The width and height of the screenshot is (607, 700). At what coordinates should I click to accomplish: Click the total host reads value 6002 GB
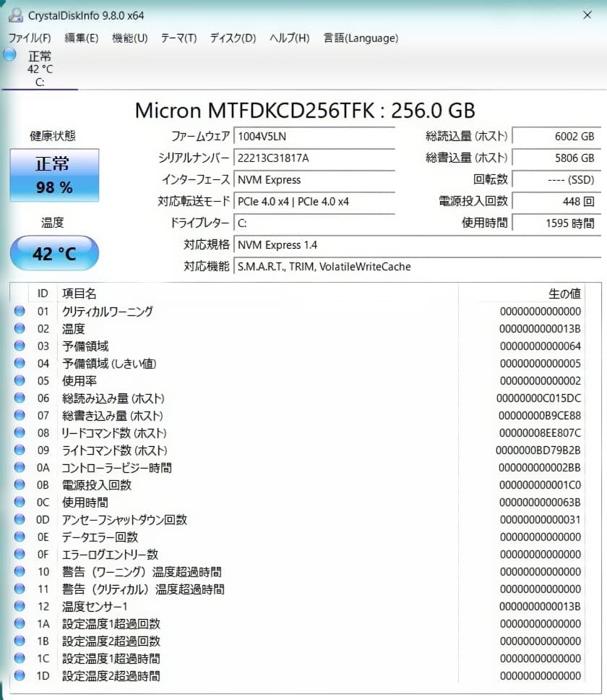[x=556, y=136]
